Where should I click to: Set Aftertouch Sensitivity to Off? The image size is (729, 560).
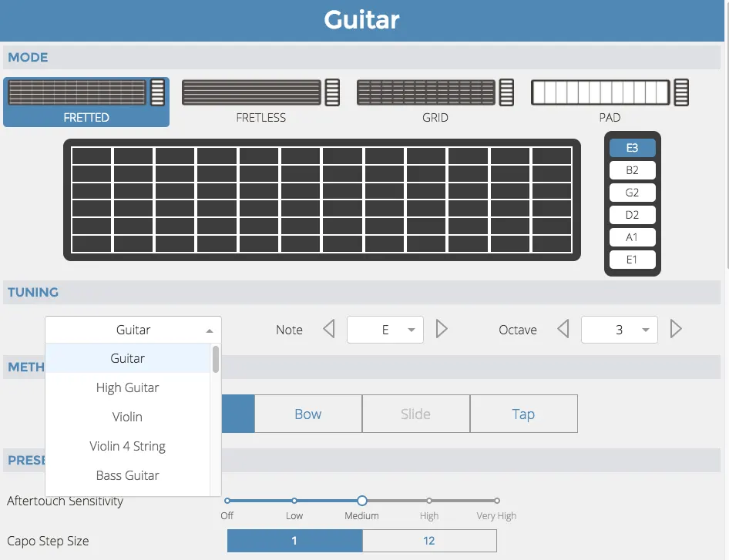tap(227, 501)
